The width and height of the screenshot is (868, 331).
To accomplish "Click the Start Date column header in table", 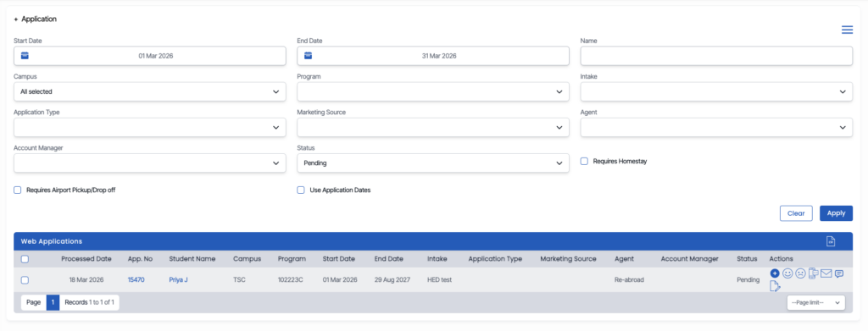I will tap(339, 258).
